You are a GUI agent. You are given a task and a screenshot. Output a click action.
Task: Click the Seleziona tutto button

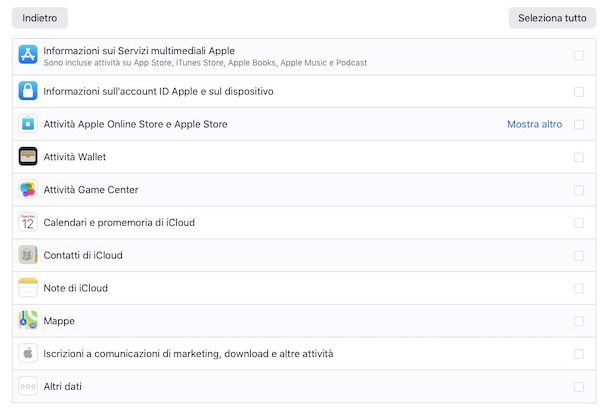pyautogui.click(x=552, y=18)
